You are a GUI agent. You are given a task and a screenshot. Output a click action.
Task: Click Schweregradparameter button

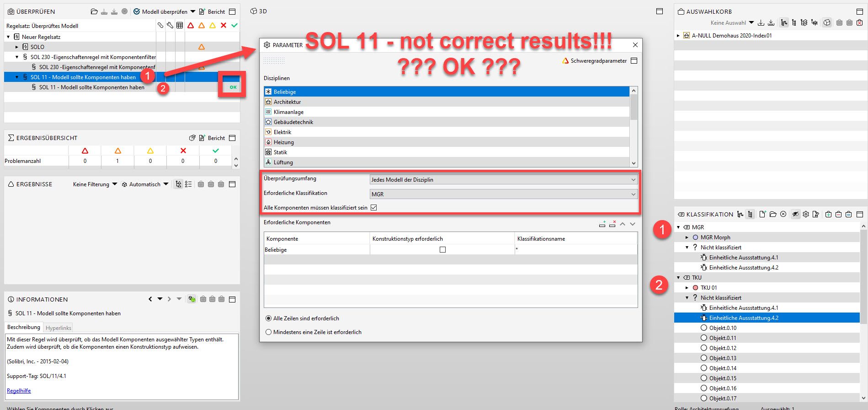(x=595, y=60)
